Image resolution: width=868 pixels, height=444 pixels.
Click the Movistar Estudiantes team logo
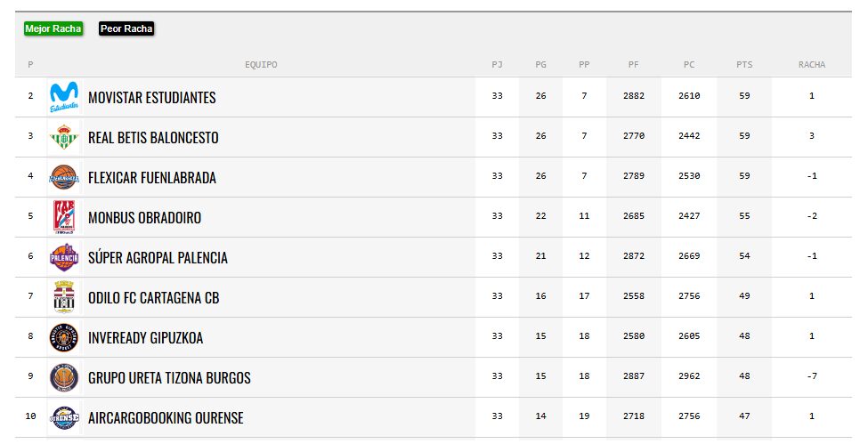[x=64, y=97]
